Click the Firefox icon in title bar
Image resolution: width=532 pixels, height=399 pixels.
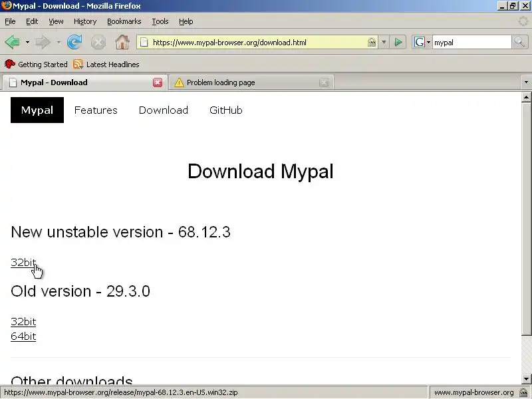(x=6, y=6)
